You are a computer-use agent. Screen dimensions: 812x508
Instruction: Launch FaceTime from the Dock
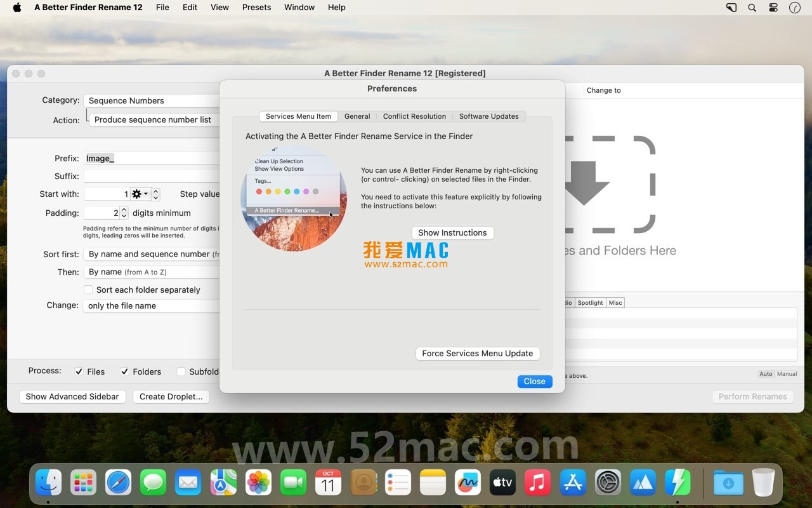pyautogui.click(x=293, y=483)
